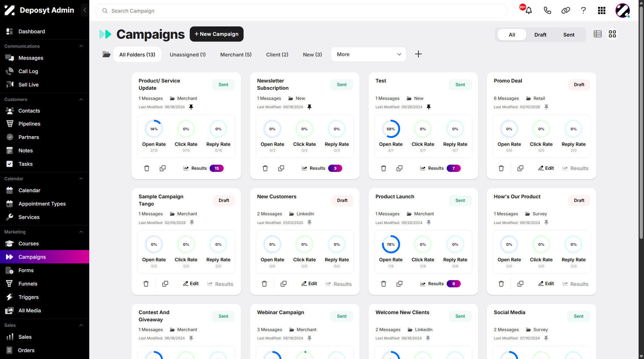
Task: Open the user profile avatar
Action: coord(623,10)
